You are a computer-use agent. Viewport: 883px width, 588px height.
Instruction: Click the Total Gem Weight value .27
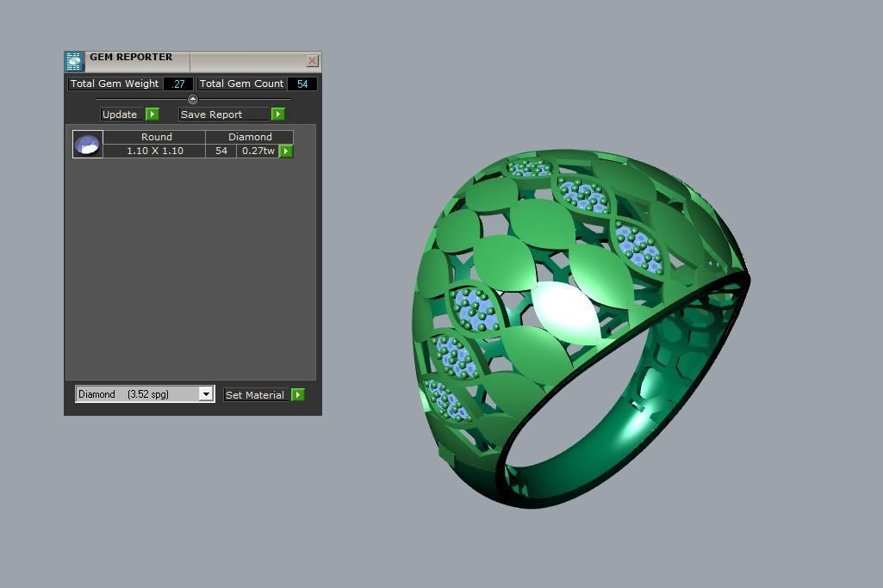[178, 84]
